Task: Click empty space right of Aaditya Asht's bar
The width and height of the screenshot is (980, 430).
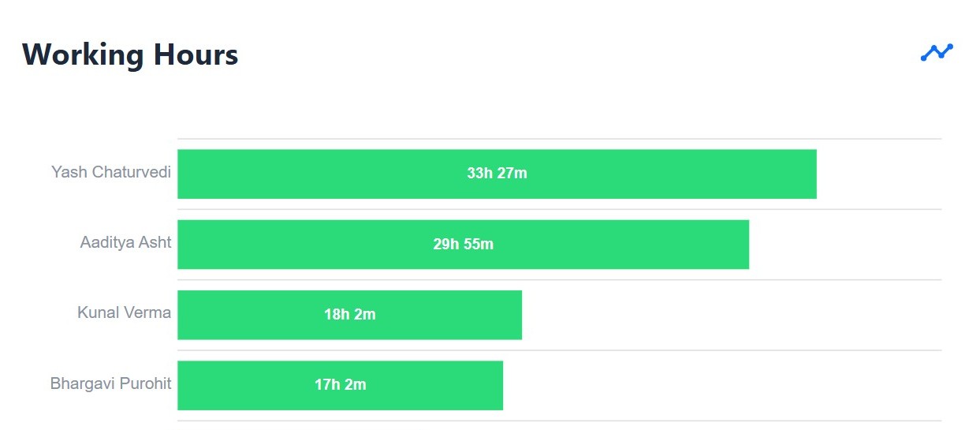Action: coord(845,245)
